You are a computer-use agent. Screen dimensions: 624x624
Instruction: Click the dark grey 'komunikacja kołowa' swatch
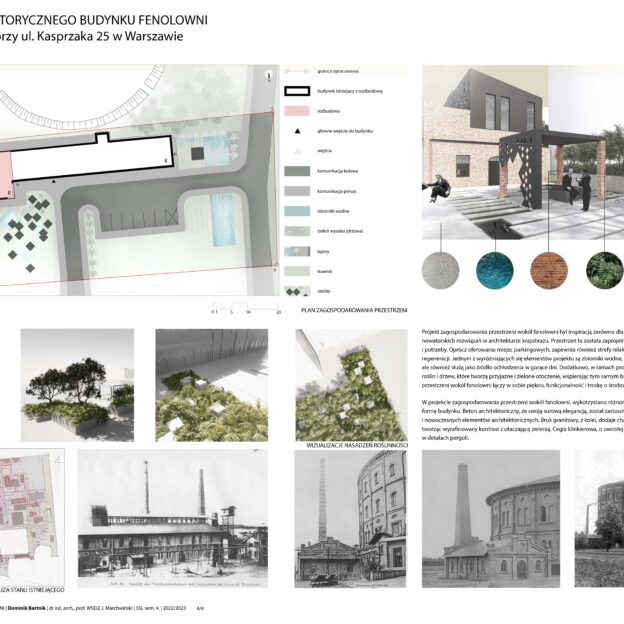(297, 171)
